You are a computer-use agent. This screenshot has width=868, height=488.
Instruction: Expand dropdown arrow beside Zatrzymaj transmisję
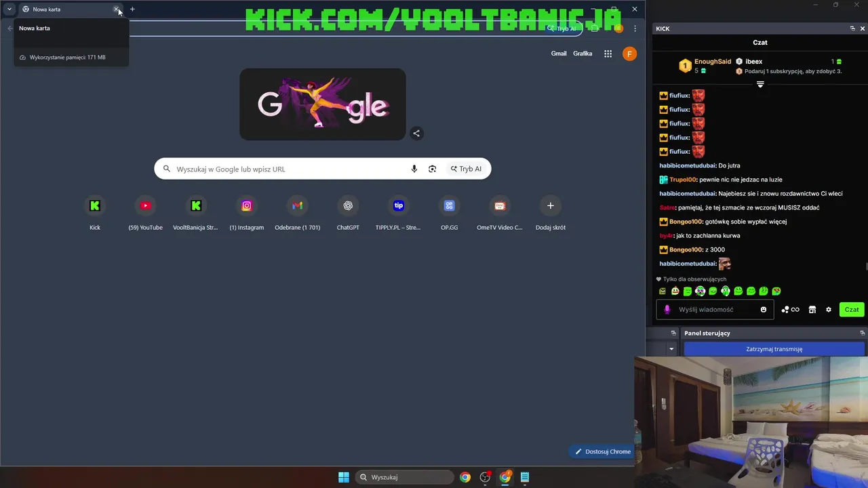pyautogui.click(x=671, y=349)
